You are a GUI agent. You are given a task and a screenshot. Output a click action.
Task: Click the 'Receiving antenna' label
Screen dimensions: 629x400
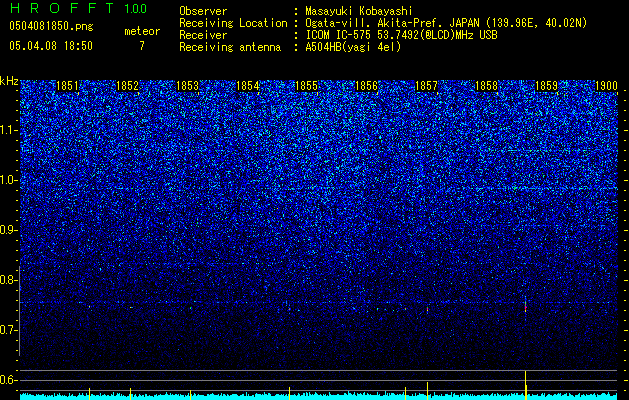coord(230,47)
